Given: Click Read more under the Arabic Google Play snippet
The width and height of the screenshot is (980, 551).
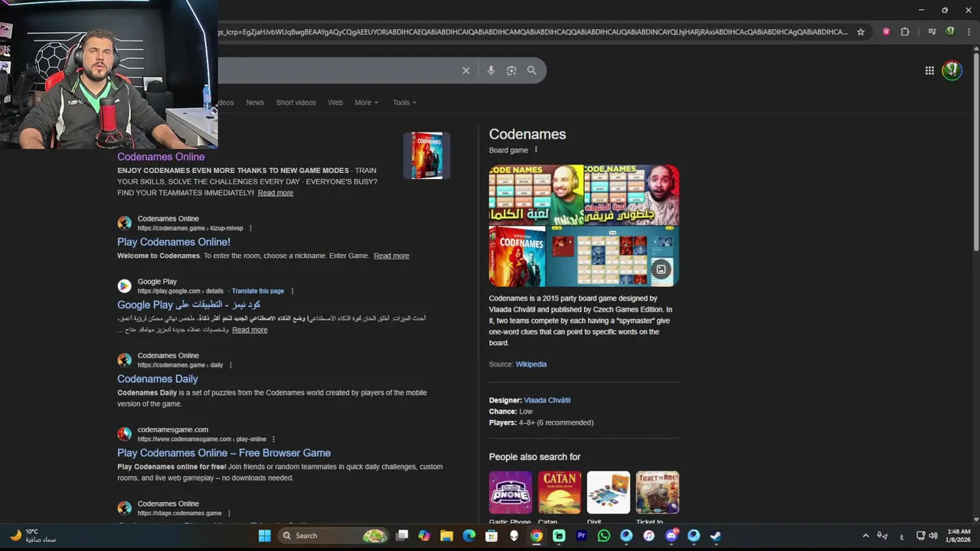Looking at the screenshot, I should click(x=250, y=330).
